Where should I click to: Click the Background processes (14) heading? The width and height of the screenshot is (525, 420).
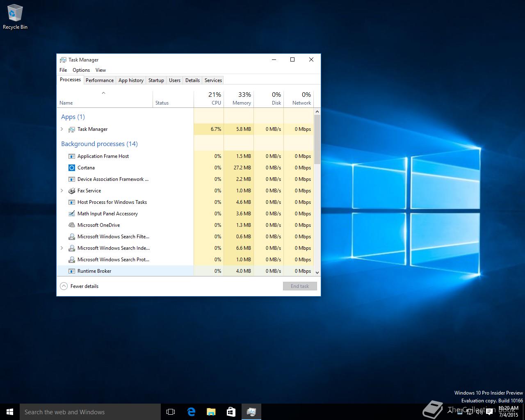click(99, 144)
